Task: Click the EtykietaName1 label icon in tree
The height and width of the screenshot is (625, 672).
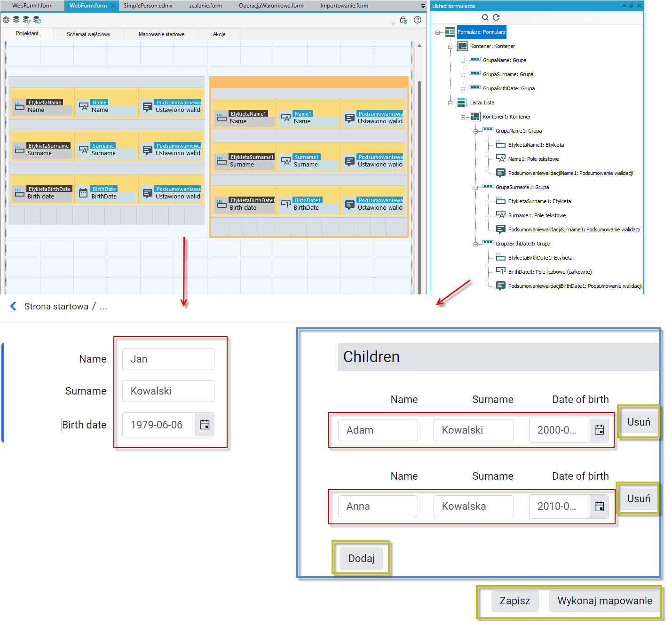Action: (x=501, y=144)
